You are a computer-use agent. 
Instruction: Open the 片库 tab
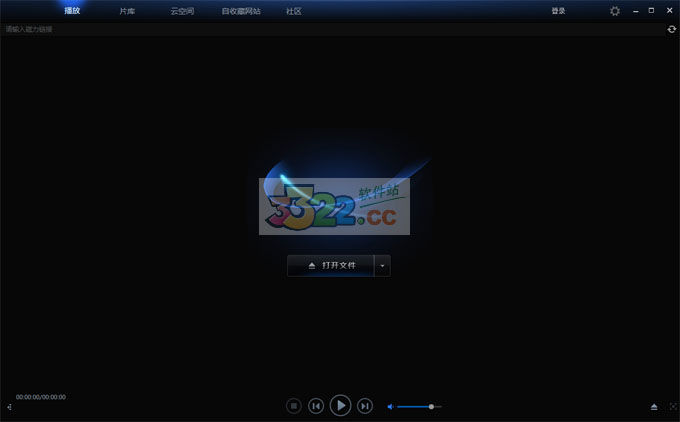point(127,11)
